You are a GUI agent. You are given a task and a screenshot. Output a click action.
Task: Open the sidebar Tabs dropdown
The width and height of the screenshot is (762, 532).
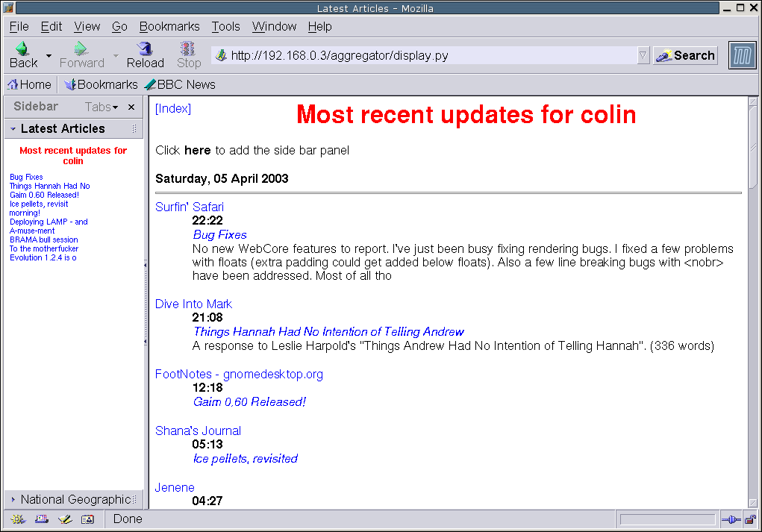point(101,107)
